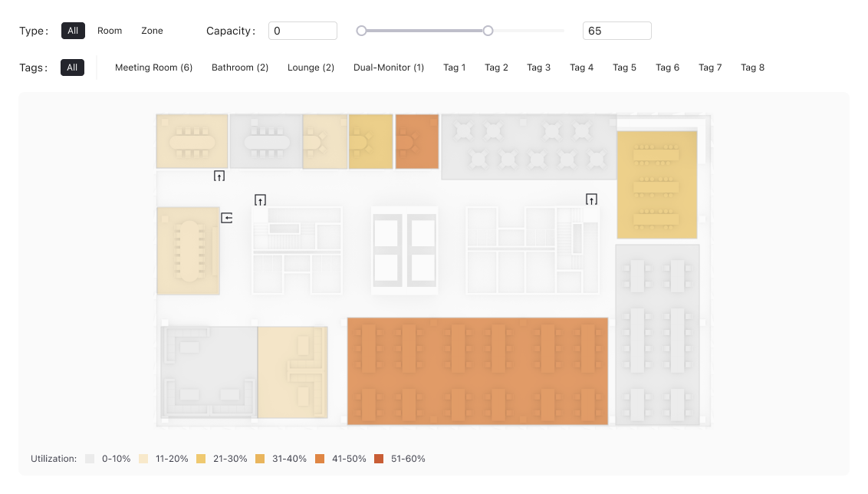Image resolution: width=868 pixels, height=494 pixels.
Task: Select the Zone type filter
Action: (152, 31)
